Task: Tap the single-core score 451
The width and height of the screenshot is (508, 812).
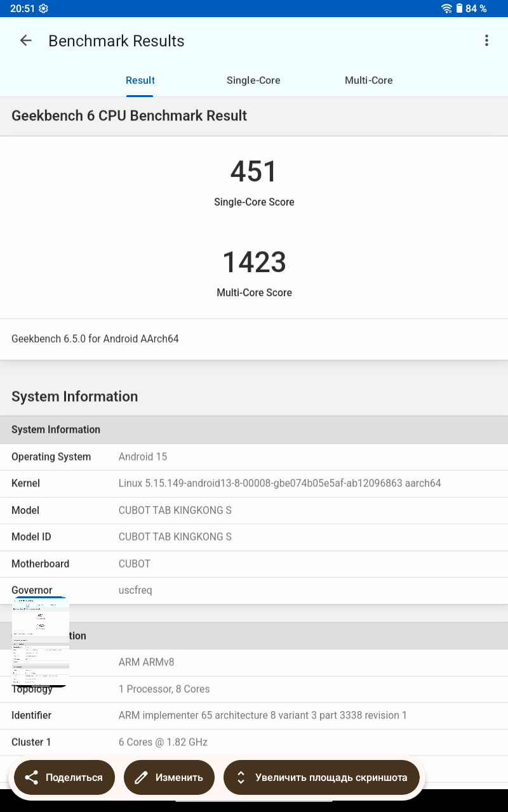Action: [254, 172]
